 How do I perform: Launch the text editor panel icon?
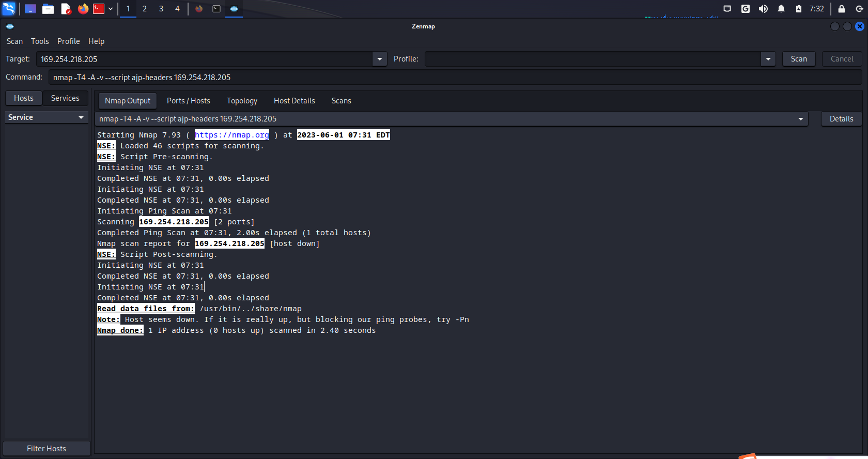coord(66,9)
